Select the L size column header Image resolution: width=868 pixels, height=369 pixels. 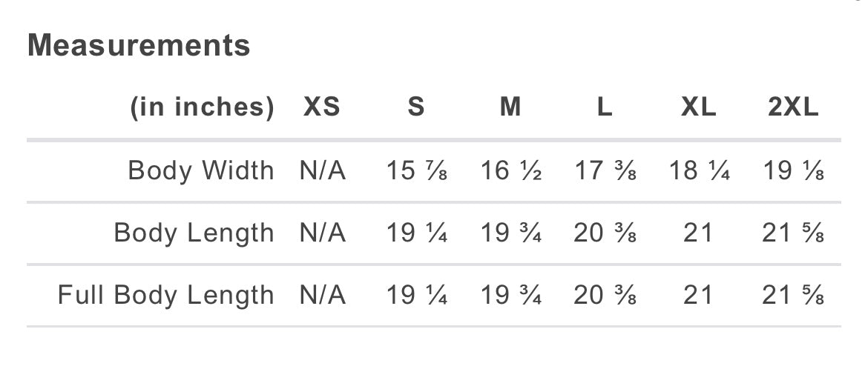605,107
